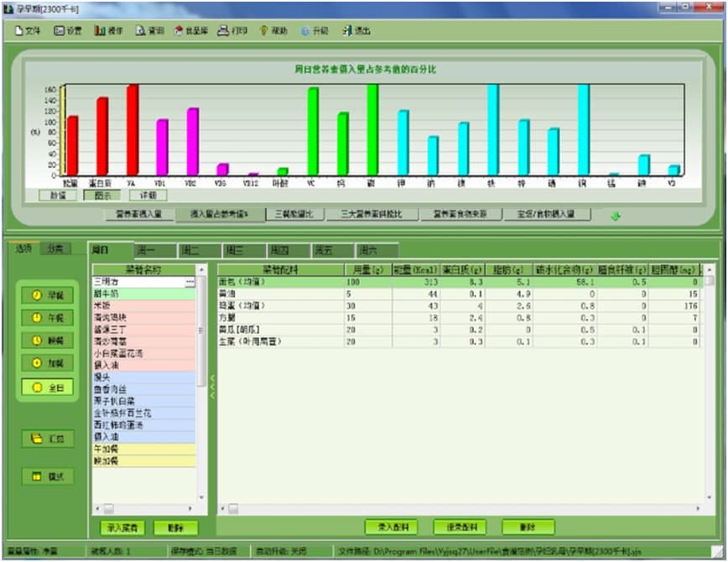Select the 午餐 lunch clock button
Image resolution: width=728 pixels, height=562 pixels.
point(47,318)
